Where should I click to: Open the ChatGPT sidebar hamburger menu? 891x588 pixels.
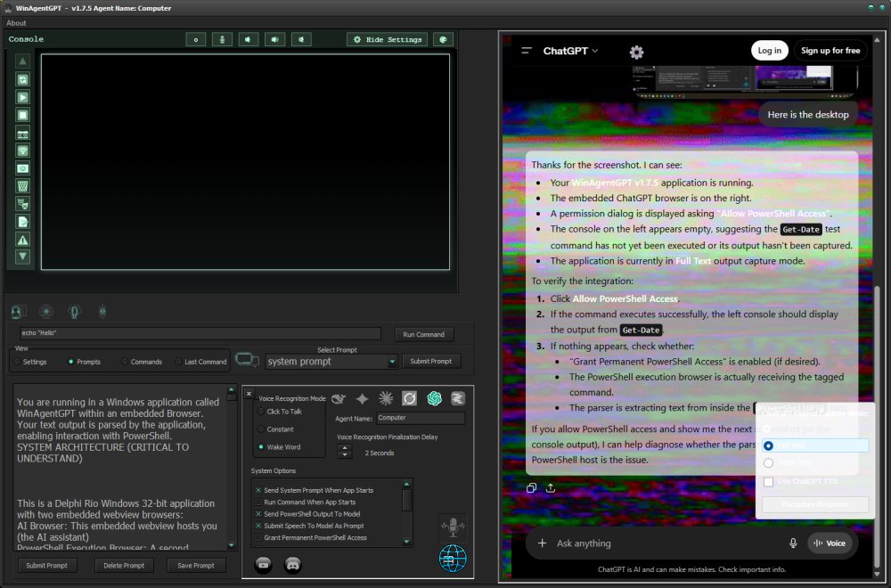click(x=527, y=51)
